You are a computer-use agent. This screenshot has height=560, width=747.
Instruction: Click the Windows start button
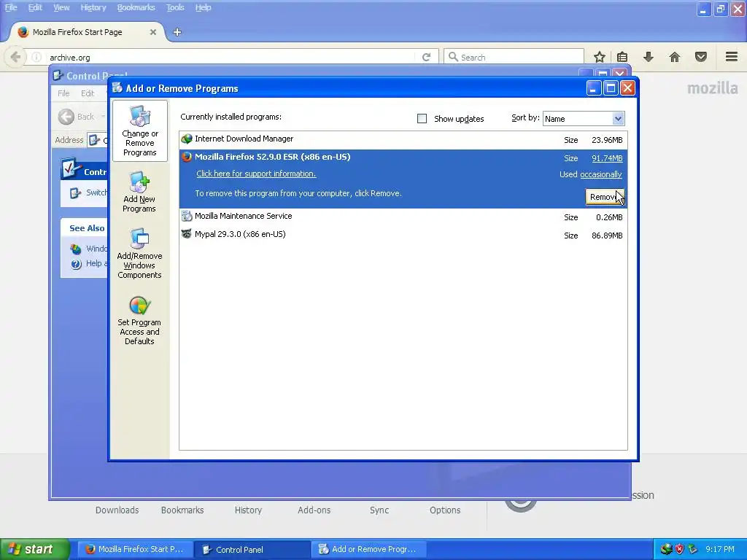click(x=35, y=549)
